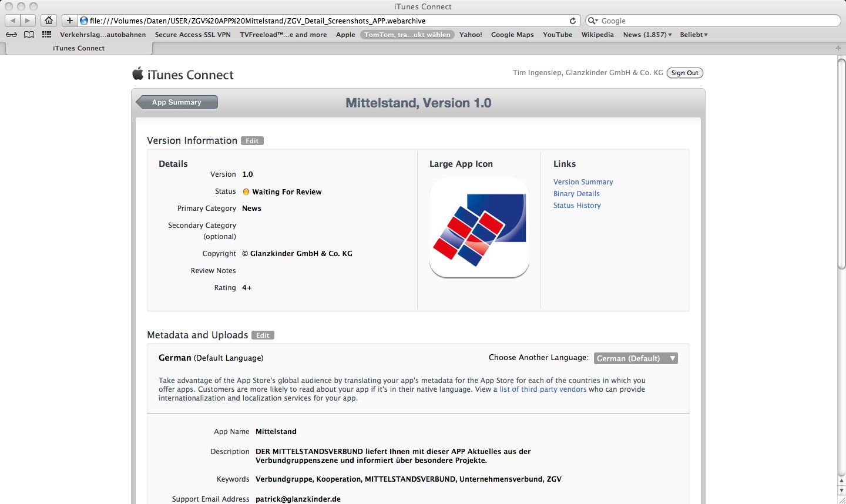Return to App Summary
Viewport: 846px width, 504px height.
pos(177,102)
